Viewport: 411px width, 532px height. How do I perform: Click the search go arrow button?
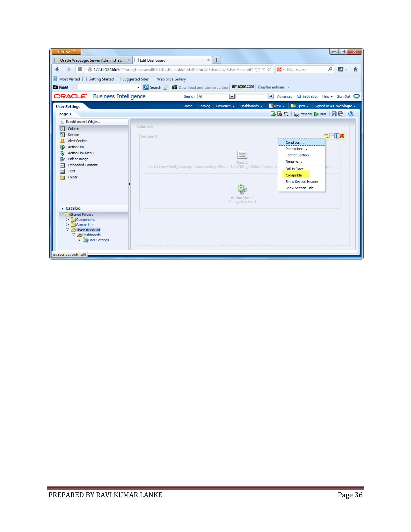click(271, 96)
